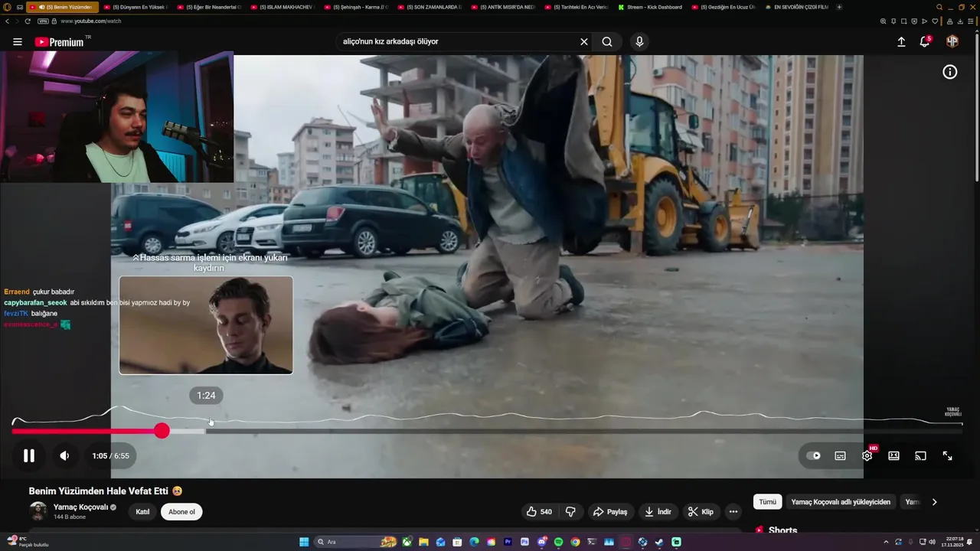Open Discord from the taskbar
Screen dimensions: 980x551
pyautogui.click(x=541, y=542)
